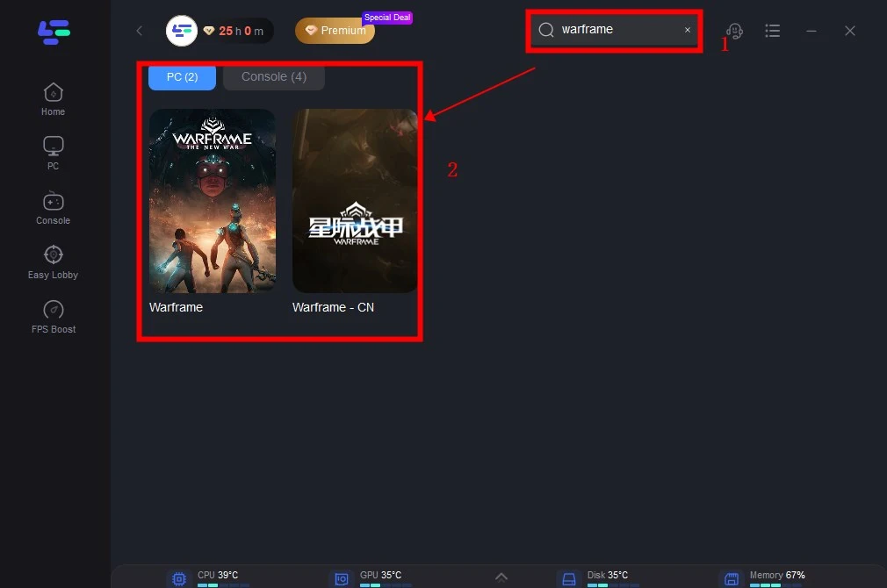Image resolution: width=887 pixels, height=588 pixels.
Task: Select the Warframe New War cover thumbnail
Action: [x=213, y=201]
